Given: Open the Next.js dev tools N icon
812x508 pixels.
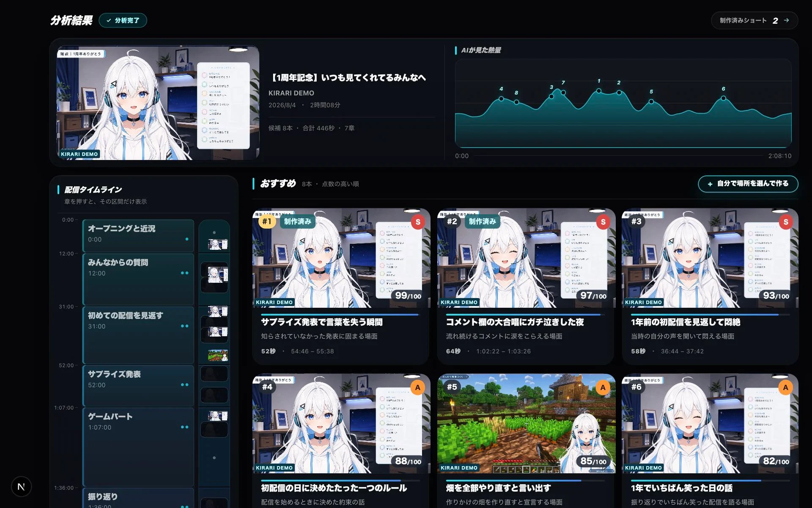Looking at the screenshot, I should point(21,487).
